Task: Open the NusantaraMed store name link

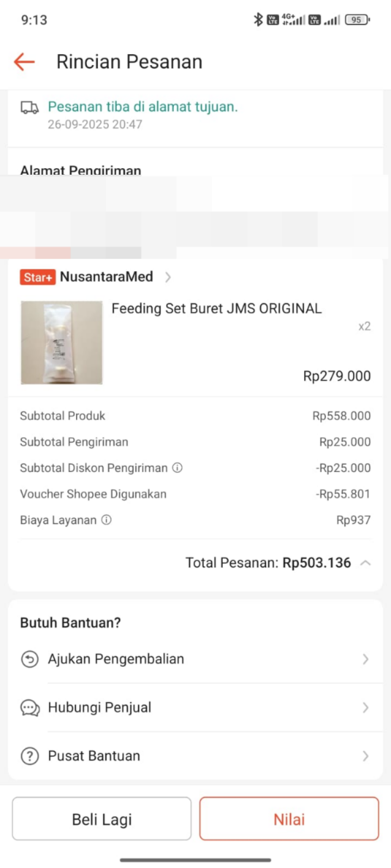Action: coord(106,277)
